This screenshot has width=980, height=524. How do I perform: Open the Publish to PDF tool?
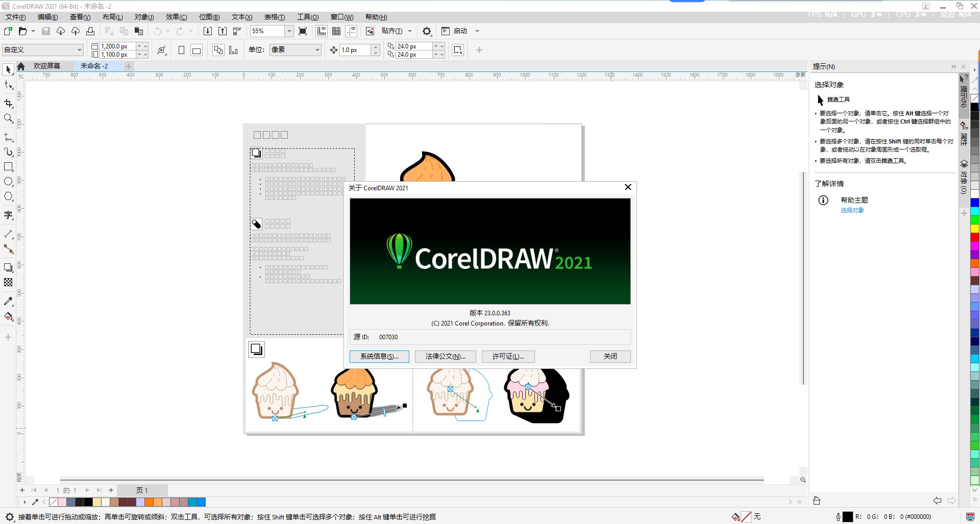tap(236, 31)
